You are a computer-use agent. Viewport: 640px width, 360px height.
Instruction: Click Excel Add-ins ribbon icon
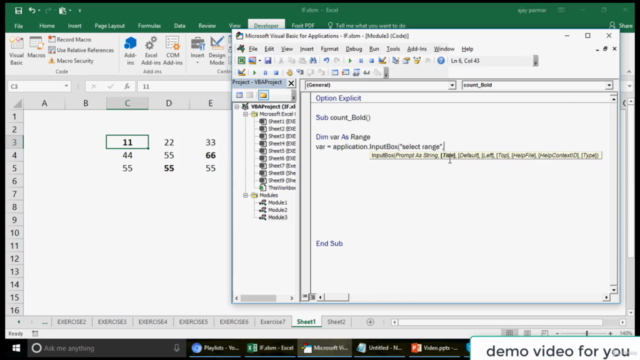[x=151, y=51]
